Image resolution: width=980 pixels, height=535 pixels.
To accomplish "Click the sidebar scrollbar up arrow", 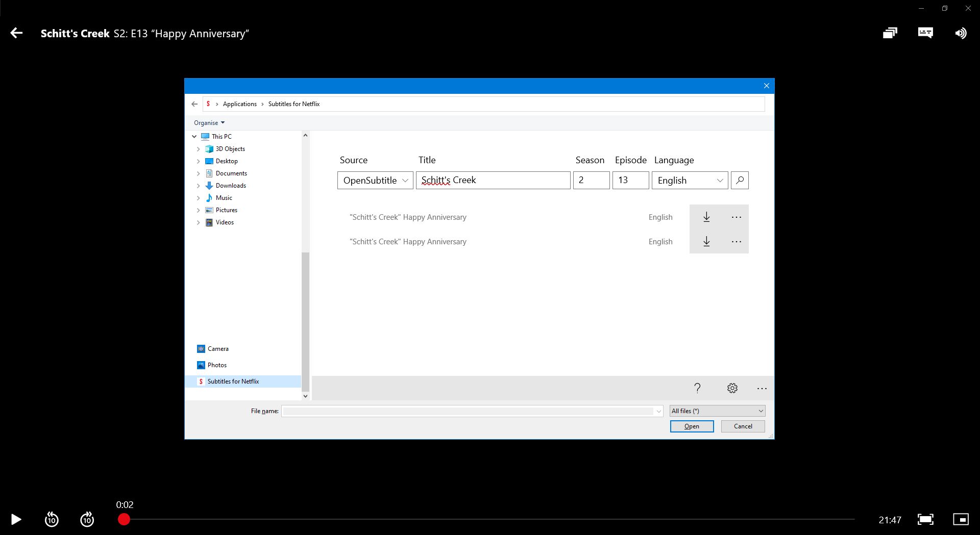I will click(305, 135).
